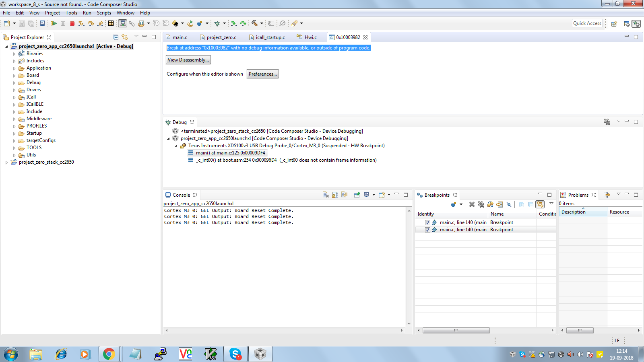Image resolution: width=644 pixels, height=362 pixels.
Task: Click Description column header in Problems
Action: [x=583, y=212]
